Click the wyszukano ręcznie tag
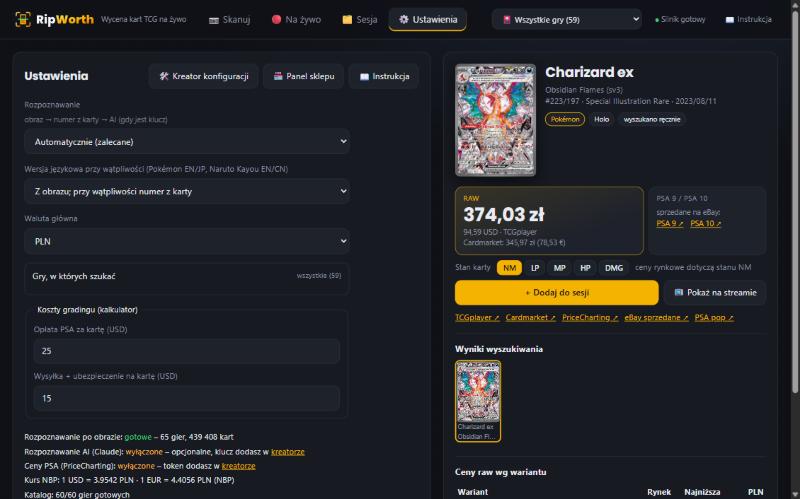 (652, 119)
